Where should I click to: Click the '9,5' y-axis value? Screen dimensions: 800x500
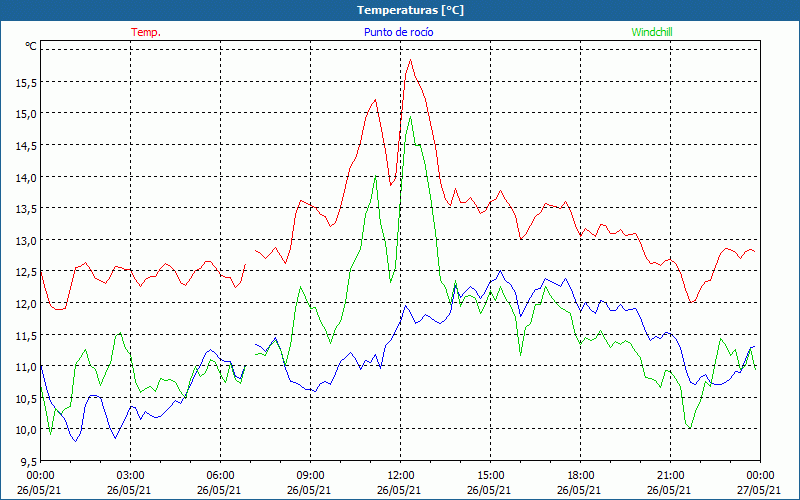(x=29, y=462)
